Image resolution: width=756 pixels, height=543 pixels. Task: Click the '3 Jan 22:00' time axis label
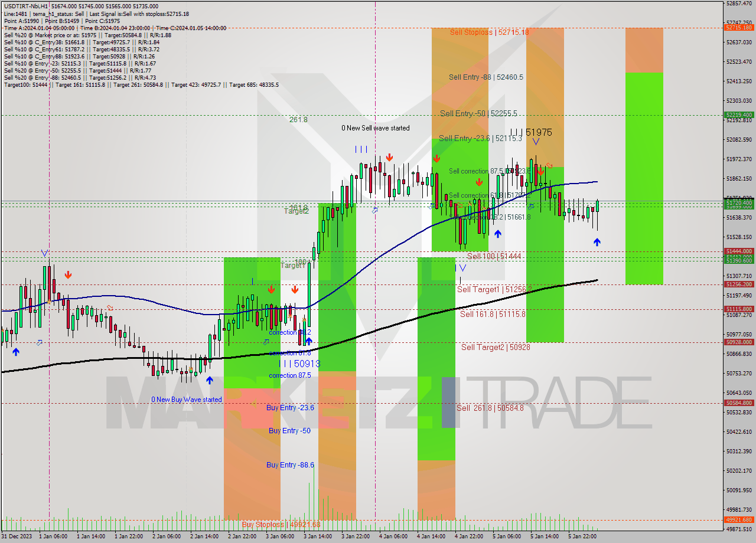[x=355, y=537]
